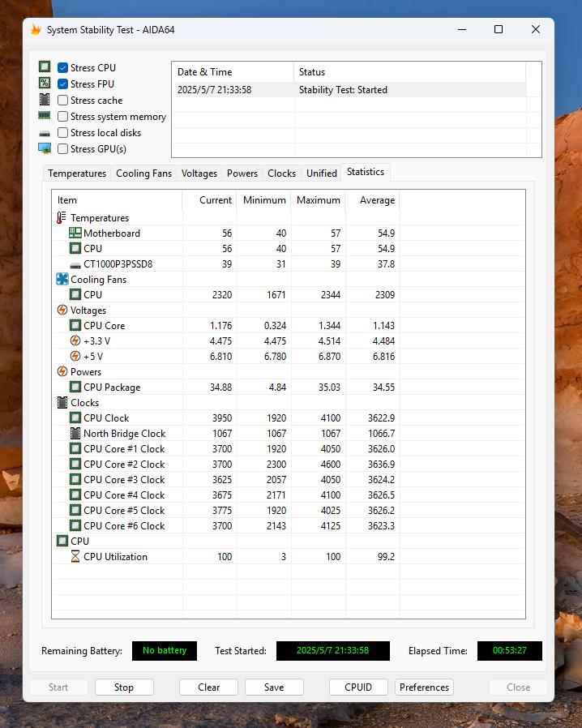Click the 'No battery' indicator
Screen dimensions: 582x728
[x=165, y=650]
